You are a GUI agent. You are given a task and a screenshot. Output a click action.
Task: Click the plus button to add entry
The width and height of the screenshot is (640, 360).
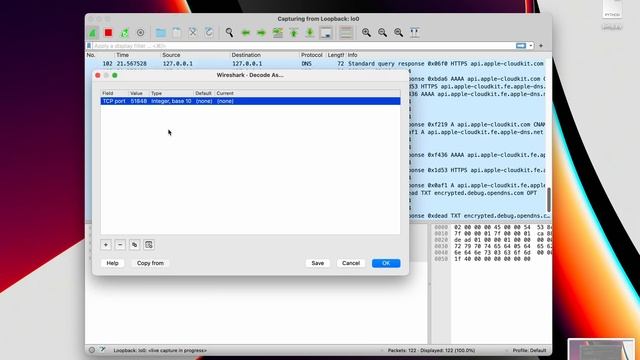pos(106,245)
